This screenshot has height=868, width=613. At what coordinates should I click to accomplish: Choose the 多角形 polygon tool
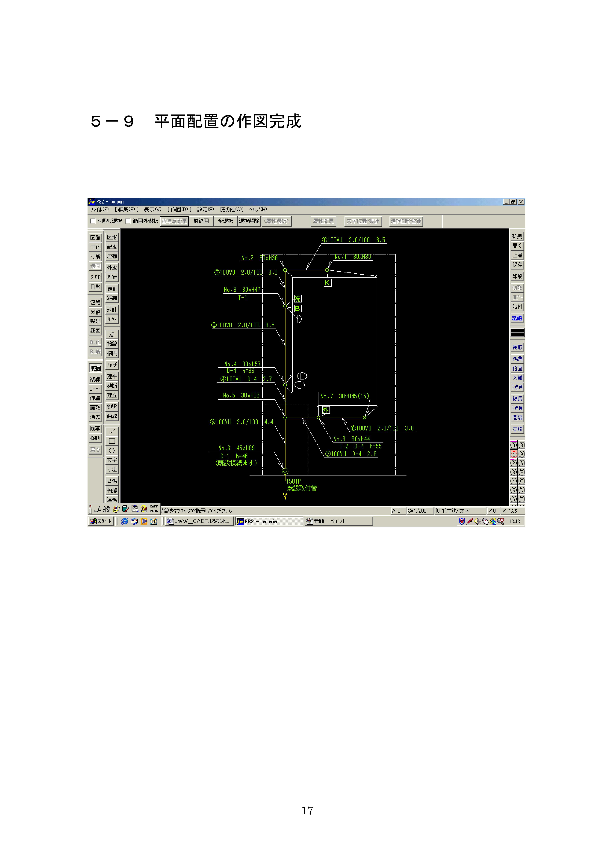click(x=112, y=407)
